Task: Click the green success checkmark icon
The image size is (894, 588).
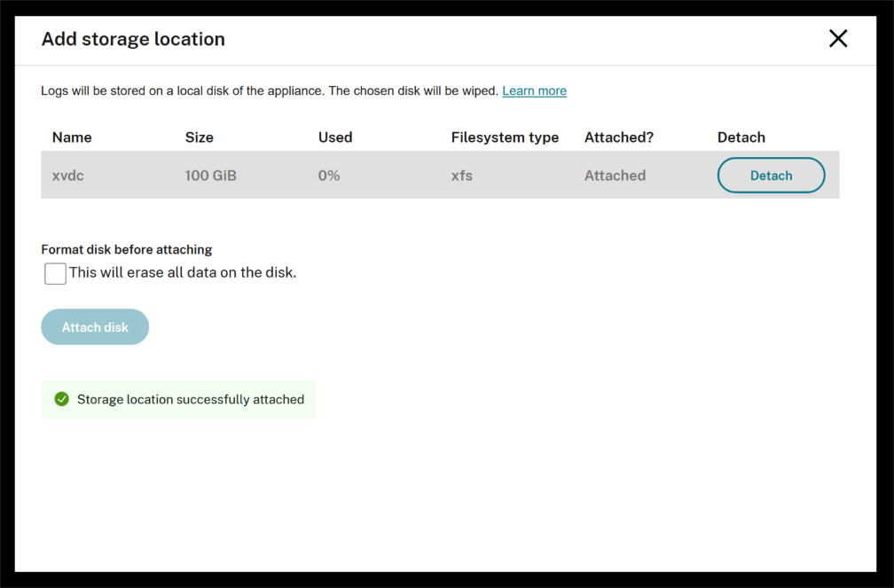Action: pos(62,399)
